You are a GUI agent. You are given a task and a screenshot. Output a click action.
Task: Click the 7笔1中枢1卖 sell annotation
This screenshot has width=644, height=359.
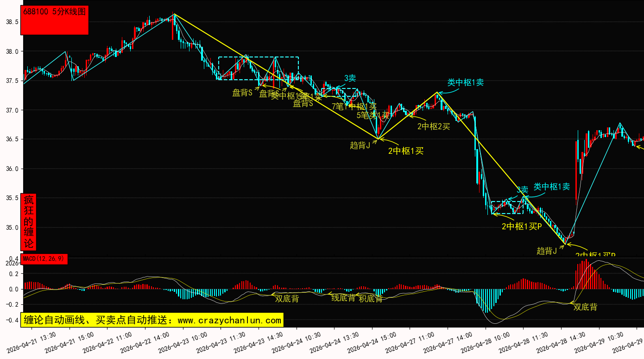pyautogui.click(x=354, y=106)
